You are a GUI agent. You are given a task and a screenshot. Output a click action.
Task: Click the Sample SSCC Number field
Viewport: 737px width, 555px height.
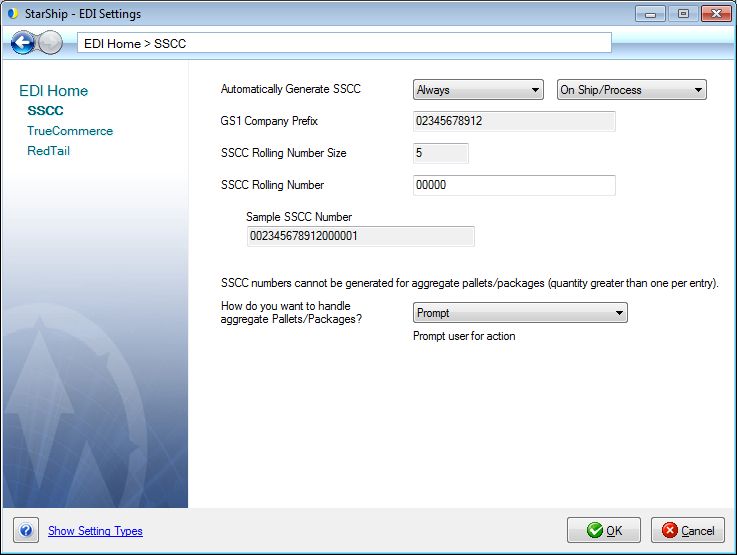point(361,236)
